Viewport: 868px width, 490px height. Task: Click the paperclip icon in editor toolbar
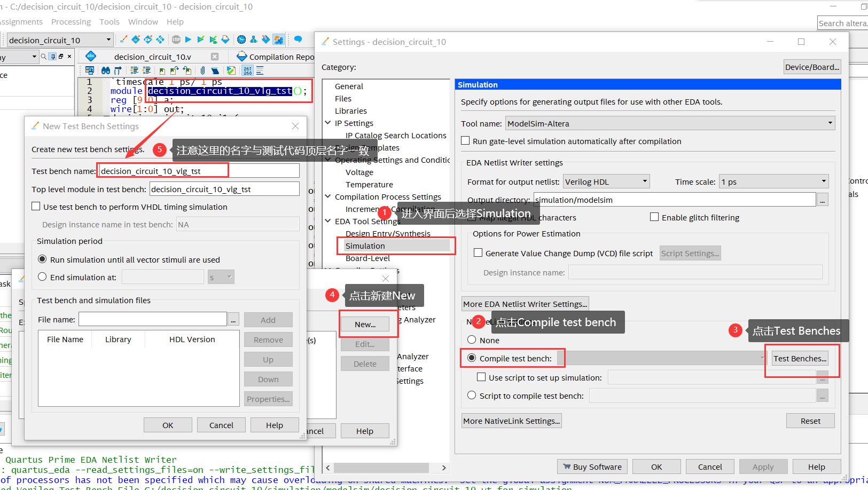[203, 70]
